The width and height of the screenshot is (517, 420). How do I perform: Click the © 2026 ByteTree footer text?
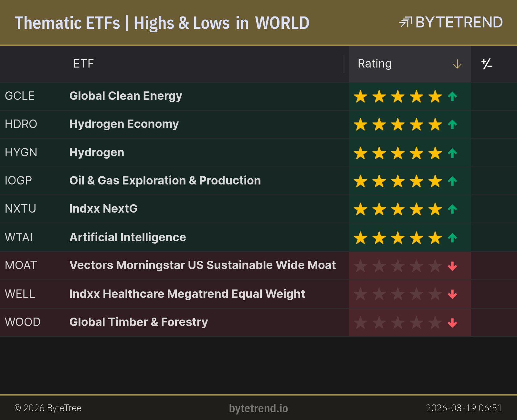tap(48, 408)
